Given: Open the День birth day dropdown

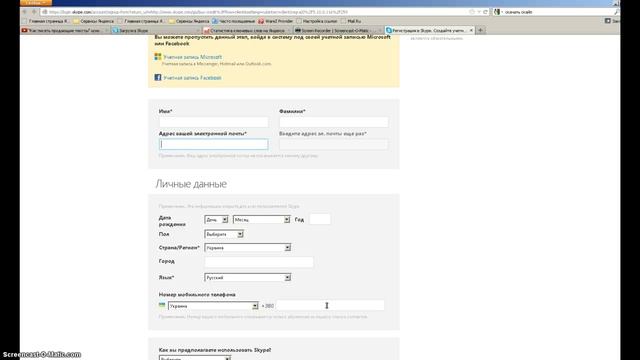Looking at the screenshot, I should 216,220.
